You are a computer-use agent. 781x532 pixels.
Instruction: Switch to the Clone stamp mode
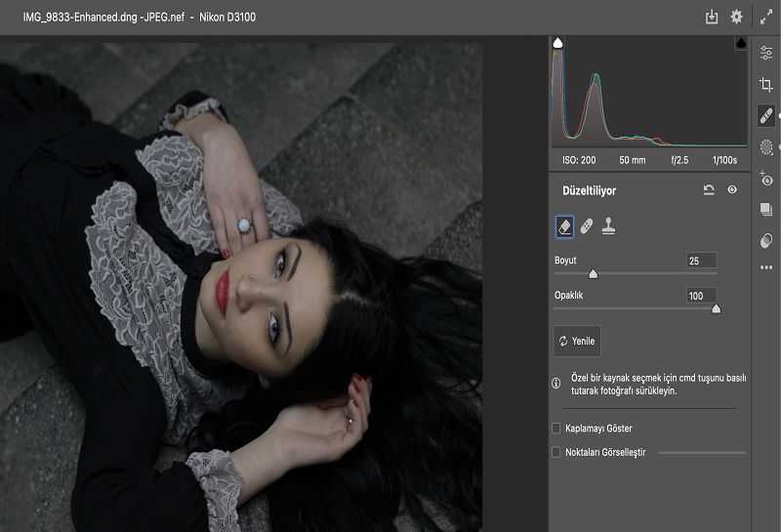coord(608,226)
